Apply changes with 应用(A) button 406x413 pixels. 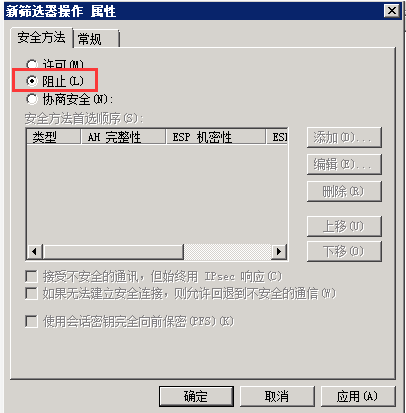(x=358, y=396)
